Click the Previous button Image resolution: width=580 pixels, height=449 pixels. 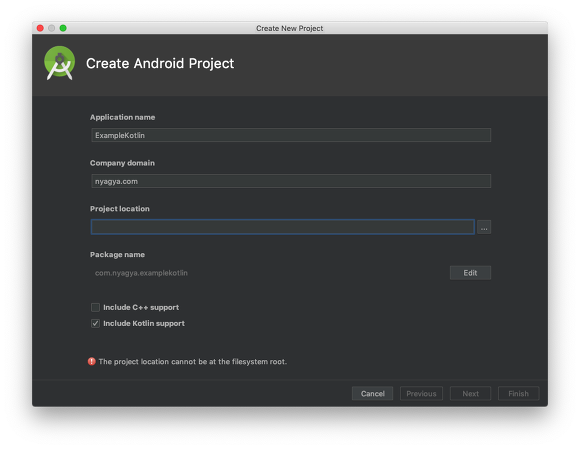421,394
